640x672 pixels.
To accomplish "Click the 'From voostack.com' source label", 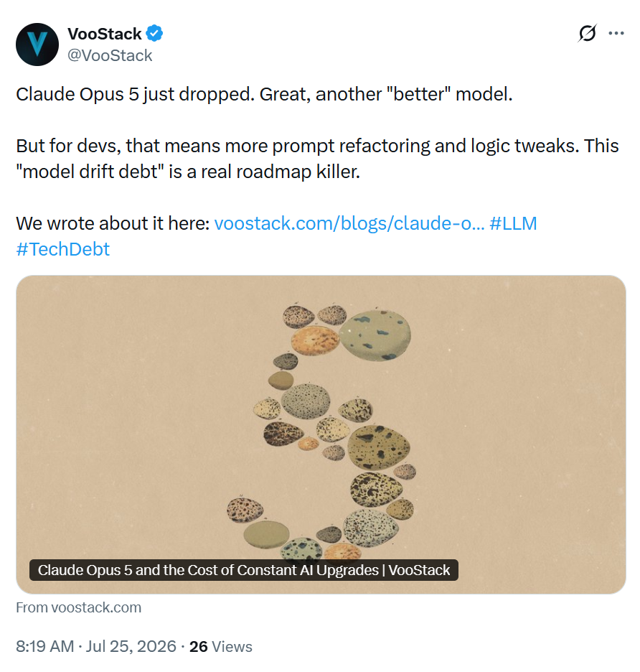I will (78, 607).
